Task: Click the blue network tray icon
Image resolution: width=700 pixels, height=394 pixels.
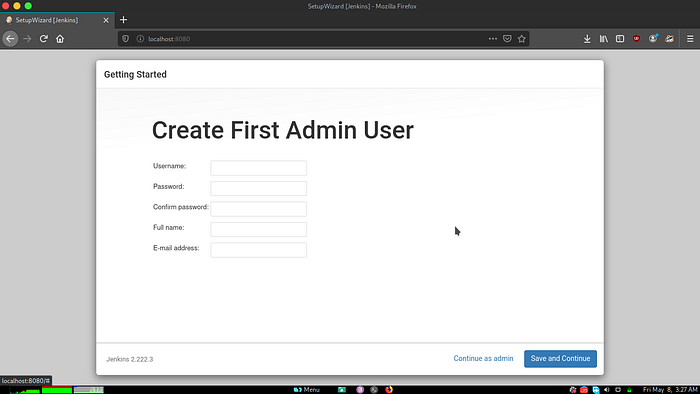Action: pos(596,390)
